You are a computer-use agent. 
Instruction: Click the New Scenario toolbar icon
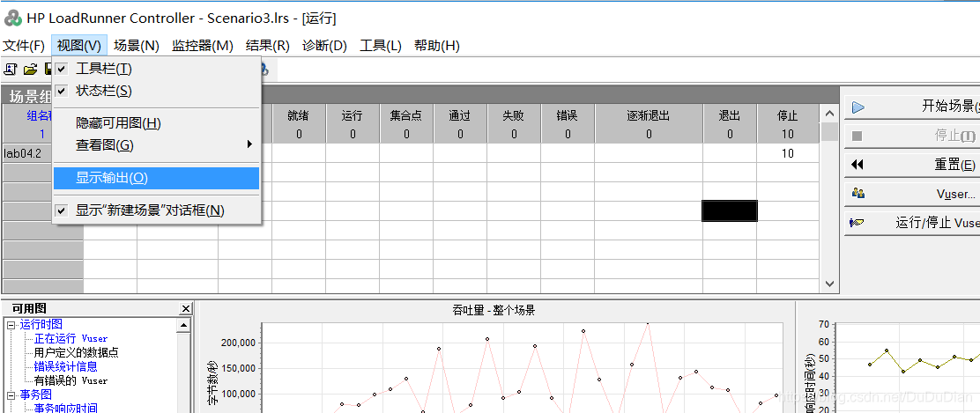pos(10,70)
